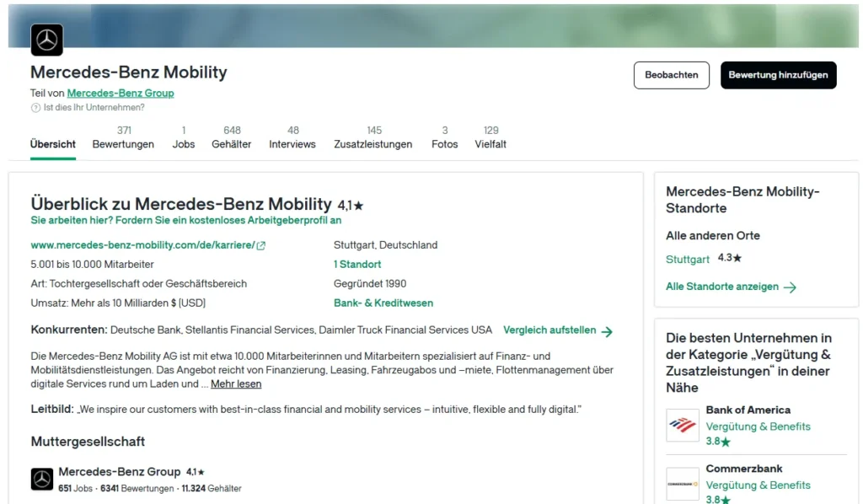Switch to the Bewertungen tab
This screenshot has height=504, width=863.
click(122, 144)
